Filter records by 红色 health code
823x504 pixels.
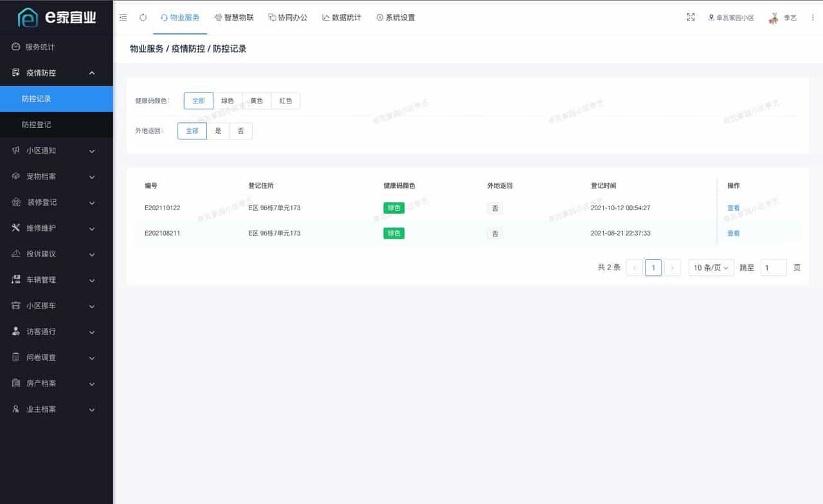[285, 100]
